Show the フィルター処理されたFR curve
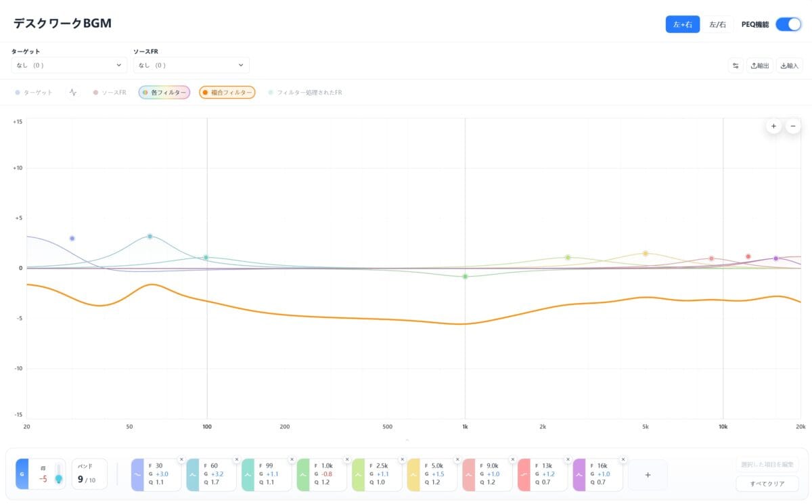Viewport: 812px width, 504px height. (x=305, y=92)
